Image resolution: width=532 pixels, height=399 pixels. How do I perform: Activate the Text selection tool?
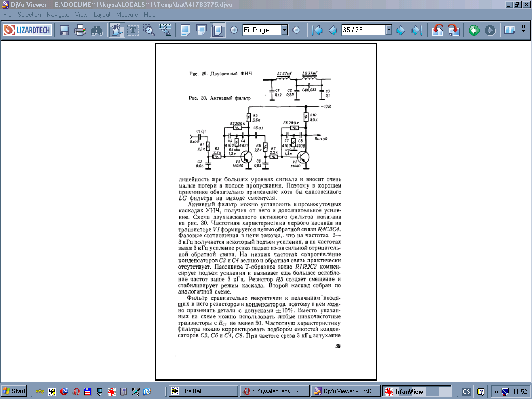pyautogui.click(x=132, y=30)
